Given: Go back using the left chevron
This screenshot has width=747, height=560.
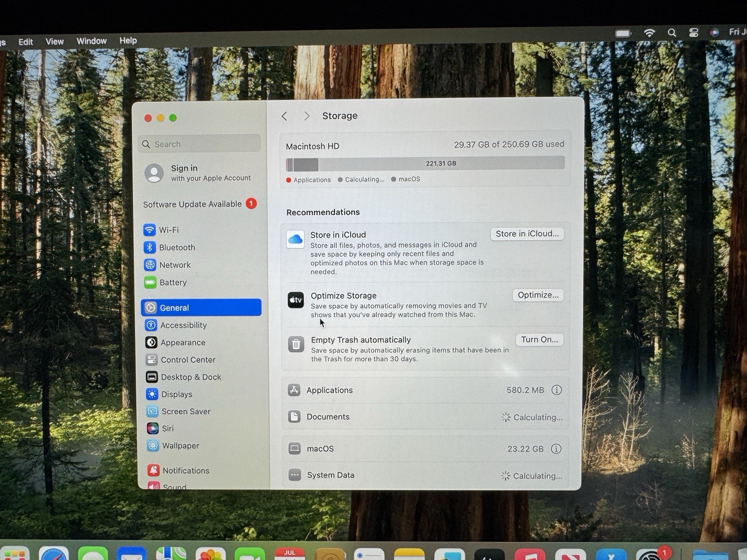Looking at the screenshot, I should (284, 116).
